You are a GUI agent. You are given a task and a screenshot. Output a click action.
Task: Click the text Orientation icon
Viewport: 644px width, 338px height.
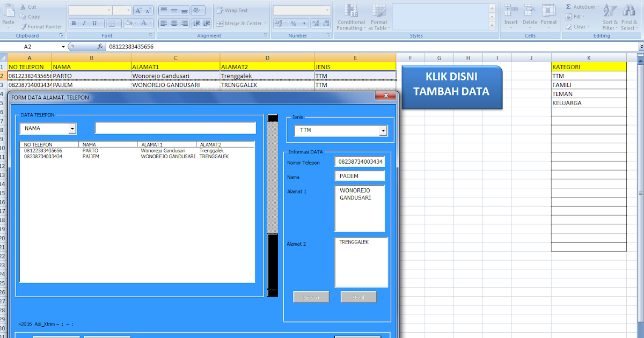[197, 10]
